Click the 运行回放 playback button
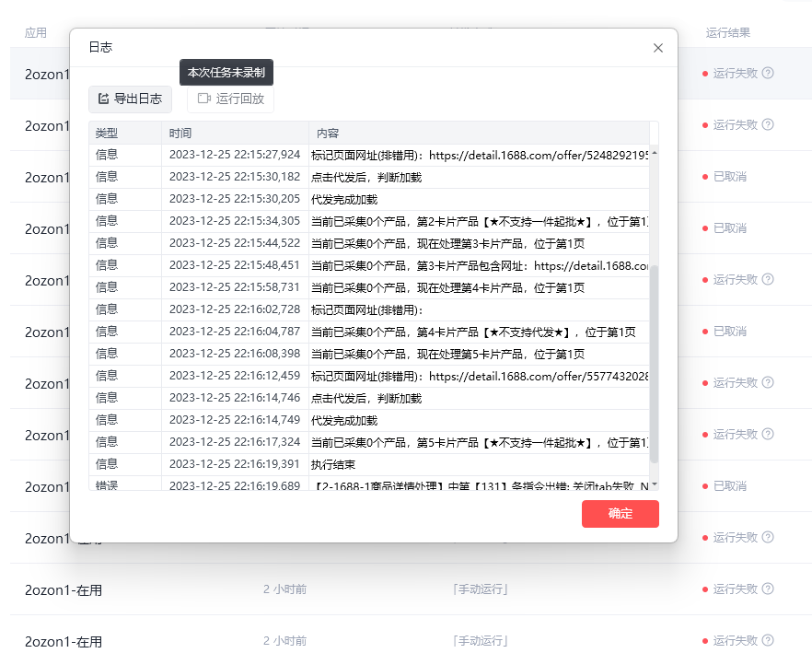Viewport: 812px width, 653px height. click(x=230, y=99)
